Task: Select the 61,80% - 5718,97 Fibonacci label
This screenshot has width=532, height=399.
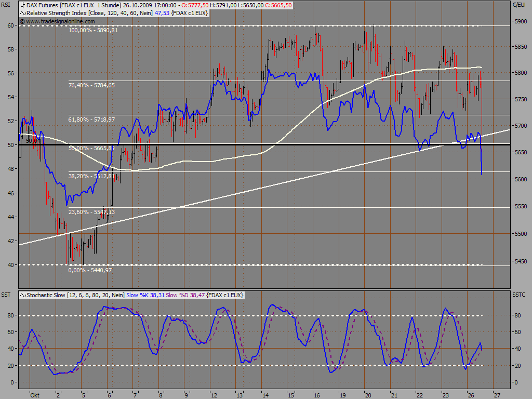Action: 91,119
